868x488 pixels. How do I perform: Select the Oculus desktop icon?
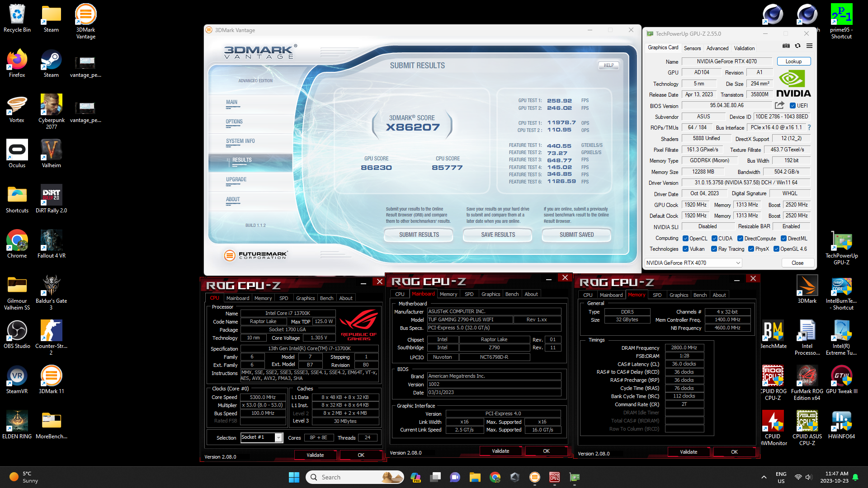pyautogui.click(x=17, y=154)
